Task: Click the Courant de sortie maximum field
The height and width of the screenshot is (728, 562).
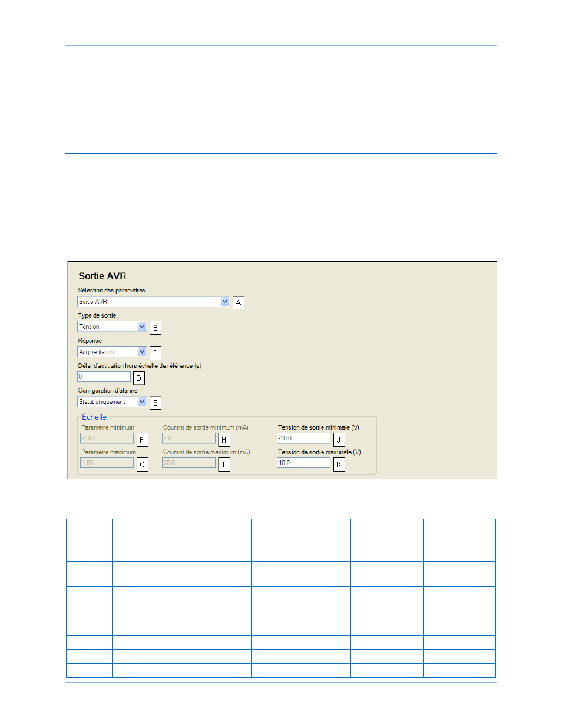Action: [x=189, y=463]
